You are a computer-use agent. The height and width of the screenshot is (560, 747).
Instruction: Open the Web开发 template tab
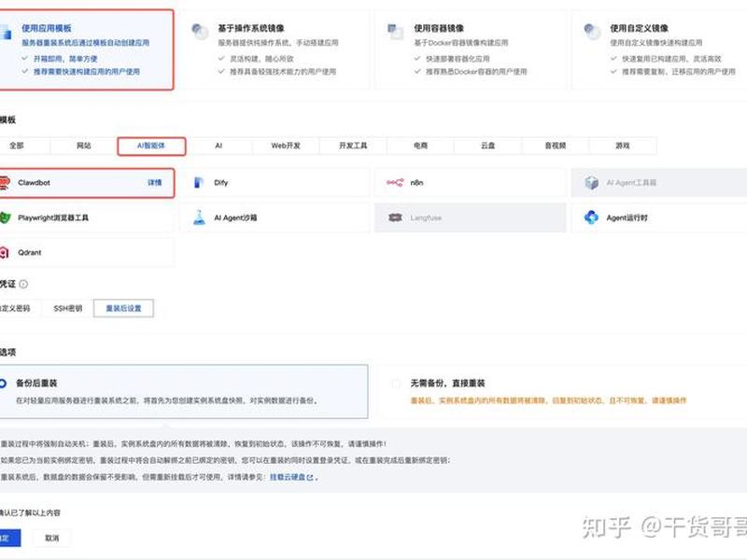[x=286, y=146]
